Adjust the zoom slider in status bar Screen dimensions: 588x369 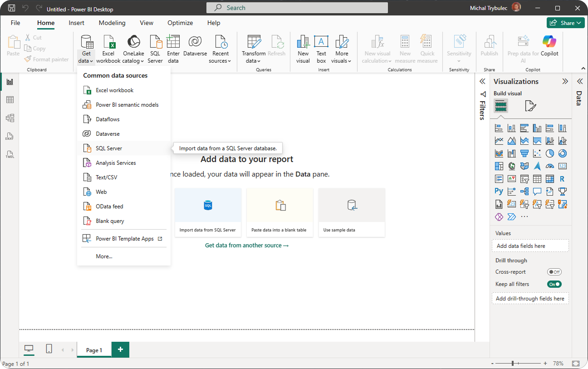tap(513, 363)
